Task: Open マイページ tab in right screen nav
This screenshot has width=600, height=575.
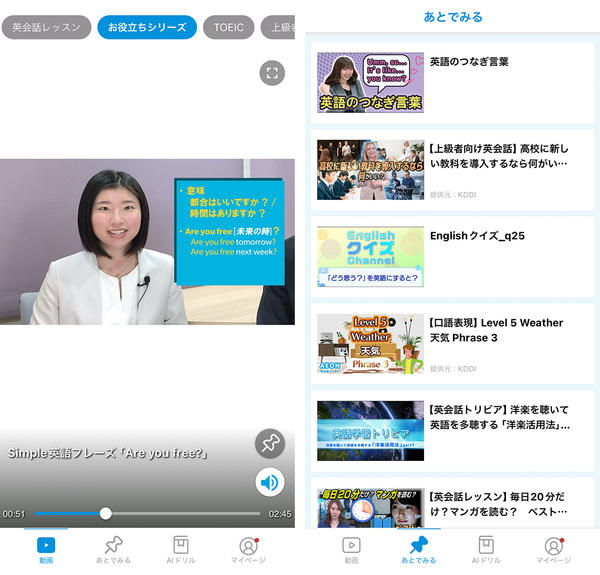Action: [553, 549]
